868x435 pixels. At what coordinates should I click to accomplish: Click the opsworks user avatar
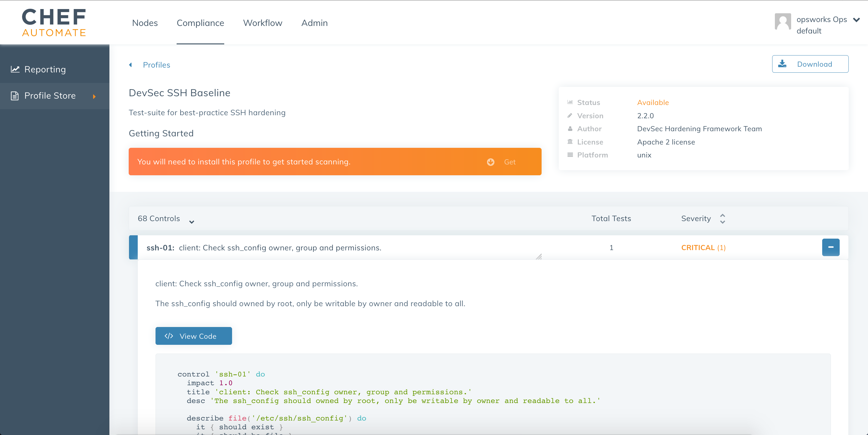coord(782,22)
